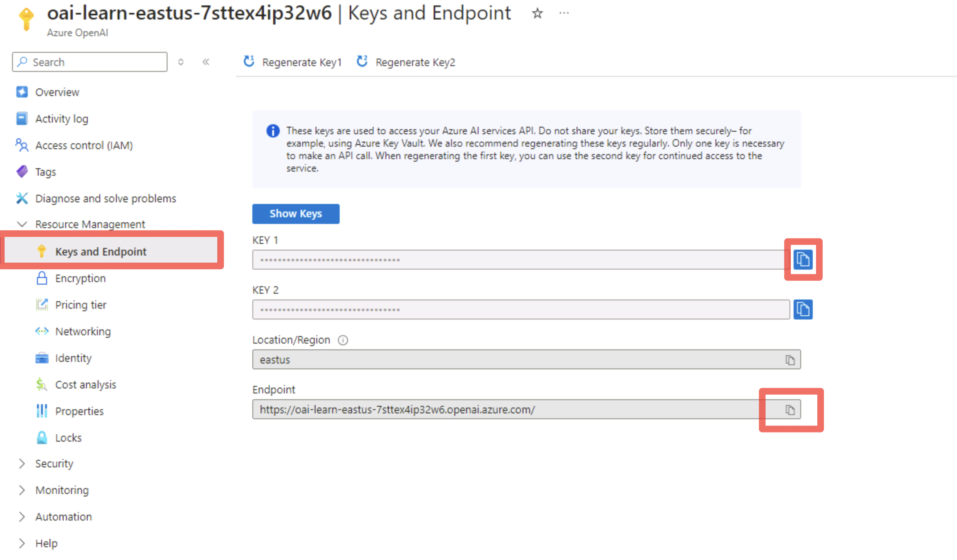
Task: Click the Networking arrows icon
Action: click(x=42, y=331)
